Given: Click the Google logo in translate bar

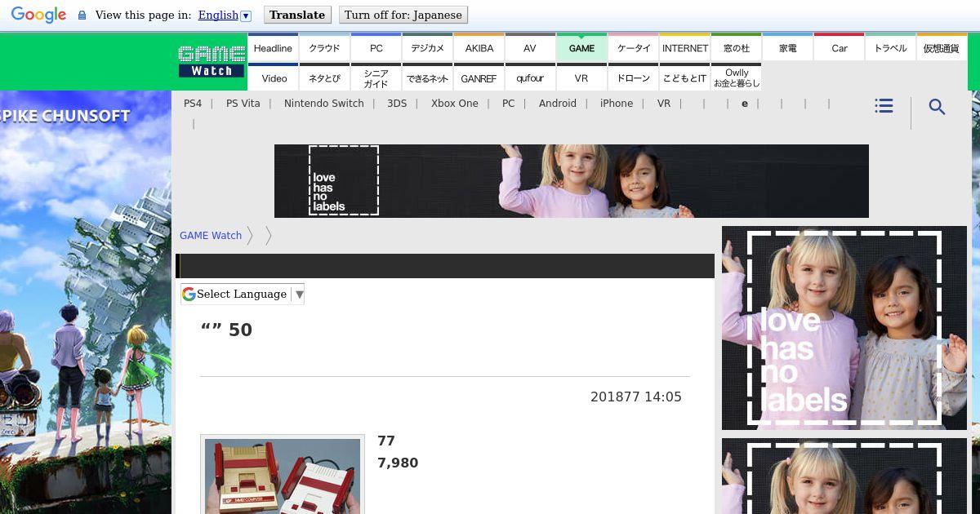Looking at the screenshot, I should pyautogui.click(x=38, y=15).
